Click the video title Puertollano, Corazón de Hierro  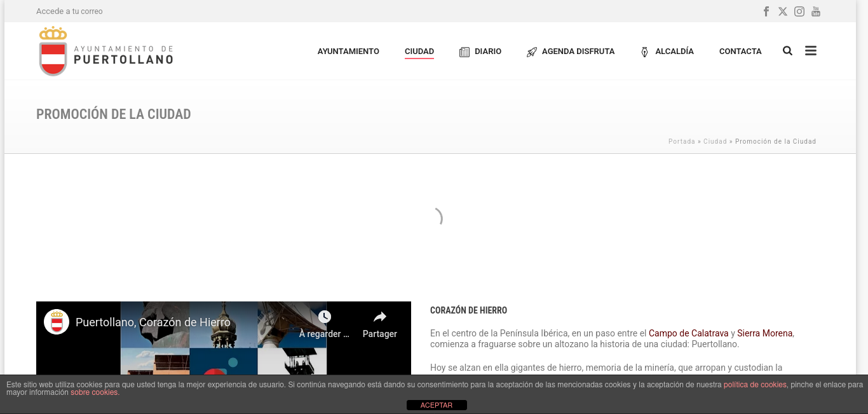tap(153, 322)
